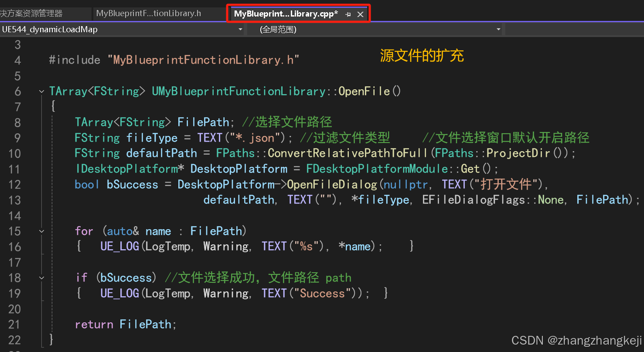Click the //过滤文件类型 comment
644x352 pixels.
(x=345, y=138)
